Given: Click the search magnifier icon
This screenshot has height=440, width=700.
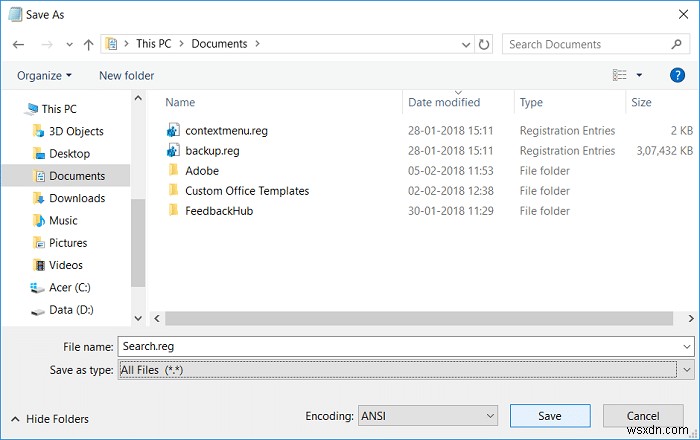Looking at the screenshot, I should [676, 44].
